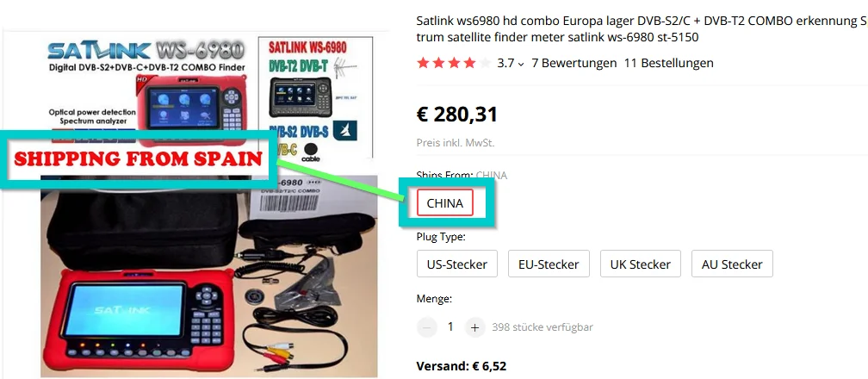868x379 pixels.
Task: Click the black cable icon under DVB-C
Action: [313, 152]
